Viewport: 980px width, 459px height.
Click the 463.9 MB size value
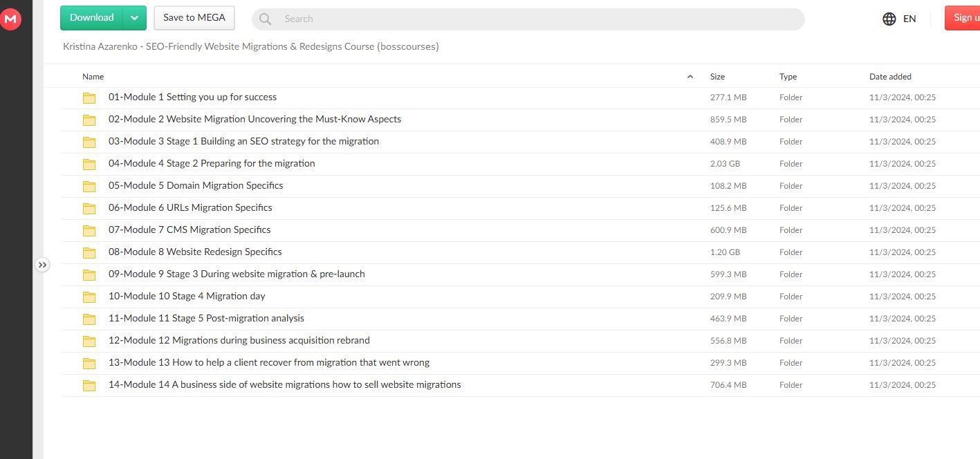click(728, 319)
